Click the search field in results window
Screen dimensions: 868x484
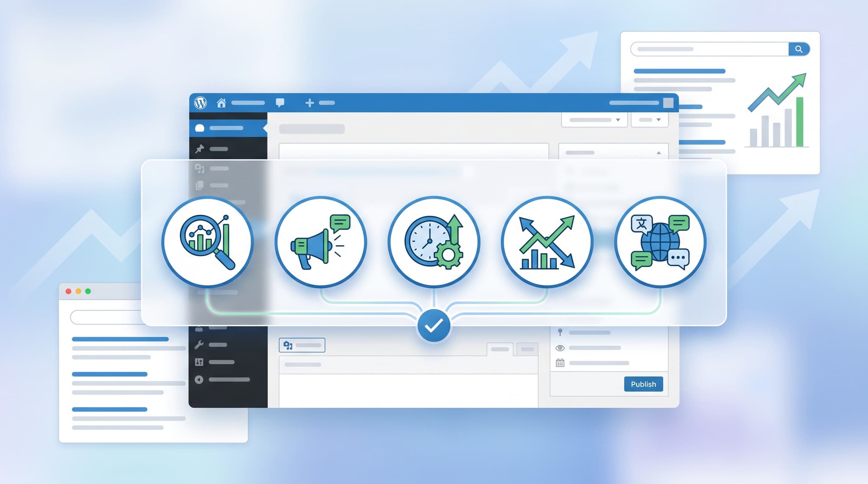coord(709,49)
